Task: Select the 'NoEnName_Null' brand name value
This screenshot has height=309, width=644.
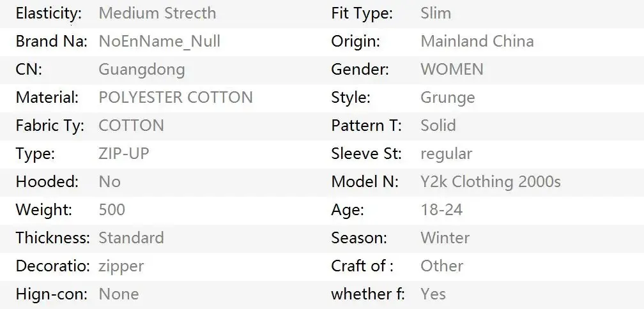Action: tap(159, 41)
